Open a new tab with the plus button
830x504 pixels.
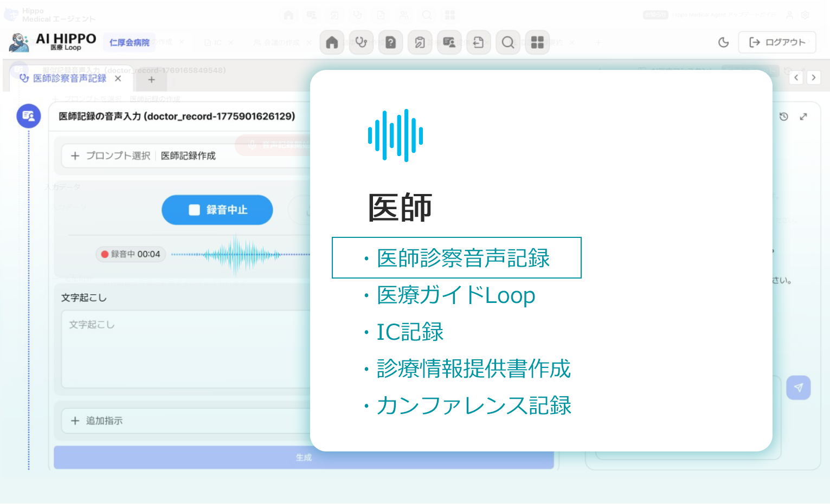click(151, 80)
